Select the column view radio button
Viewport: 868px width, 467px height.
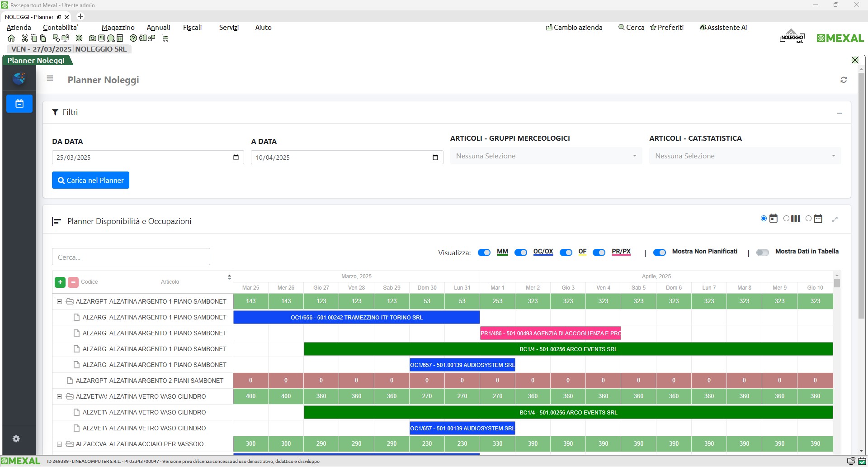[x=787, y=219]
